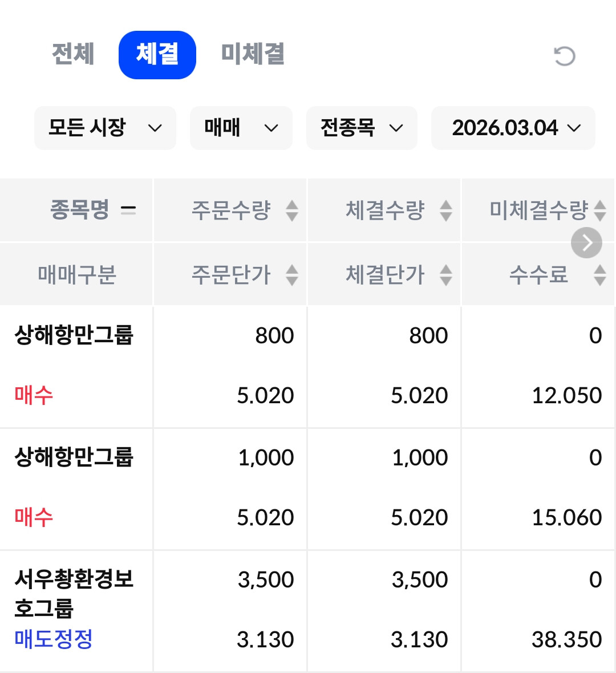Open the 매매 trade-type dropdown
This screenshot has height=673, width=616.
coord(241,128)
